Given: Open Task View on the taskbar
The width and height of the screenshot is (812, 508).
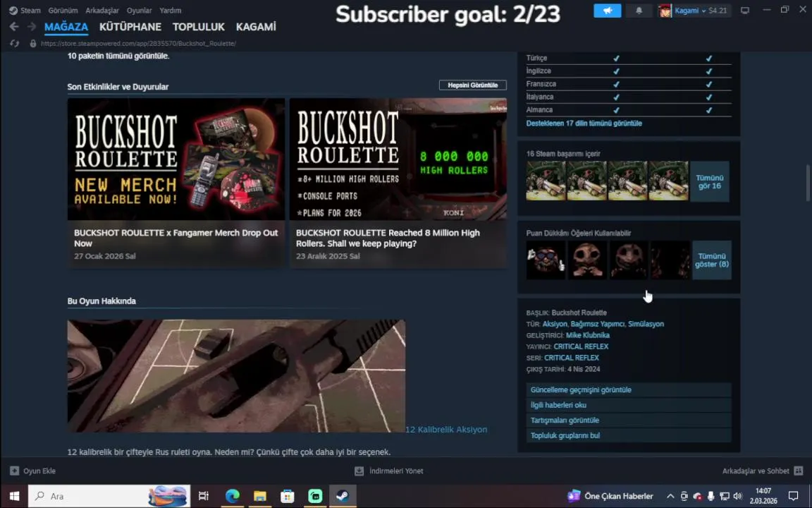Looking at the screenshot, I should (x=204, y=496).
